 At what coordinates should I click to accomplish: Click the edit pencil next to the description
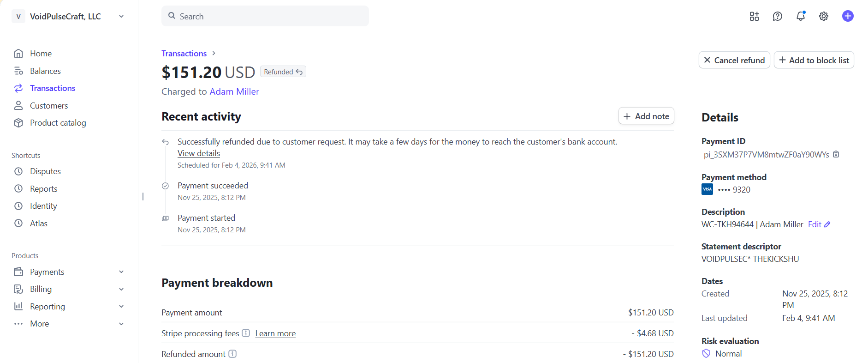827,224
